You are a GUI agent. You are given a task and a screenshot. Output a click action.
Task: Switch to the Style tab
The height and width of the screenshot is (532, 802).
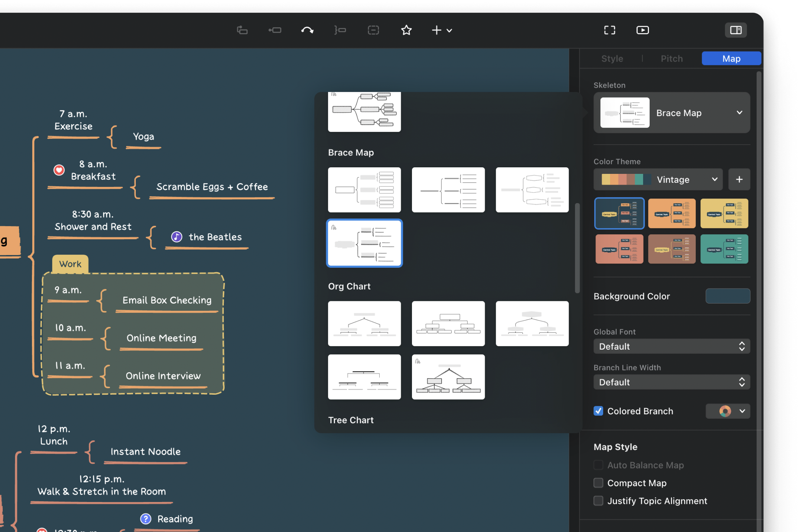pos(612,58)
